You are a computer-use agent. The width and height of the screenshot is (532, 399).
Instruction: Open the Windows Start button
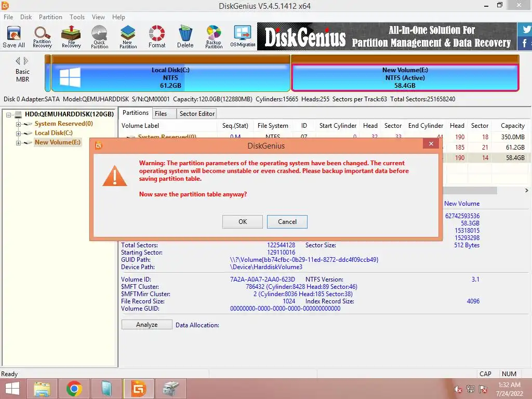coord(12,389)
